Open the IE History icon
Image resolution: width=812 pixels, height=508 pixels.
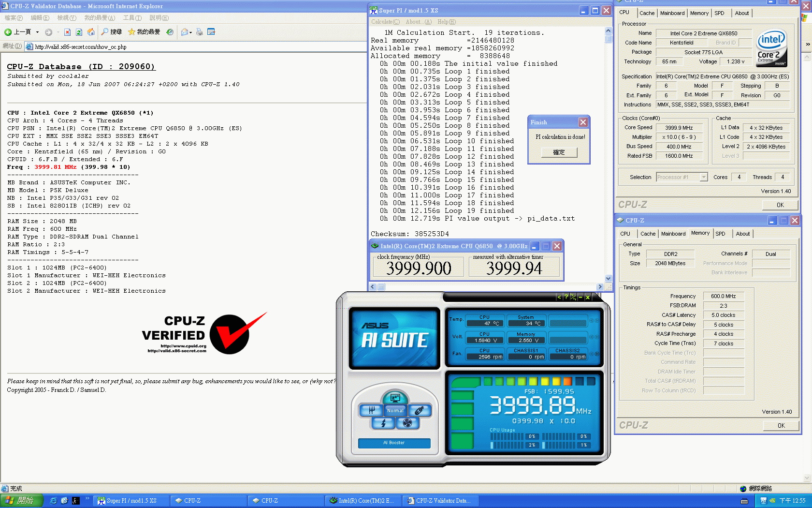(x=170, y=32)
